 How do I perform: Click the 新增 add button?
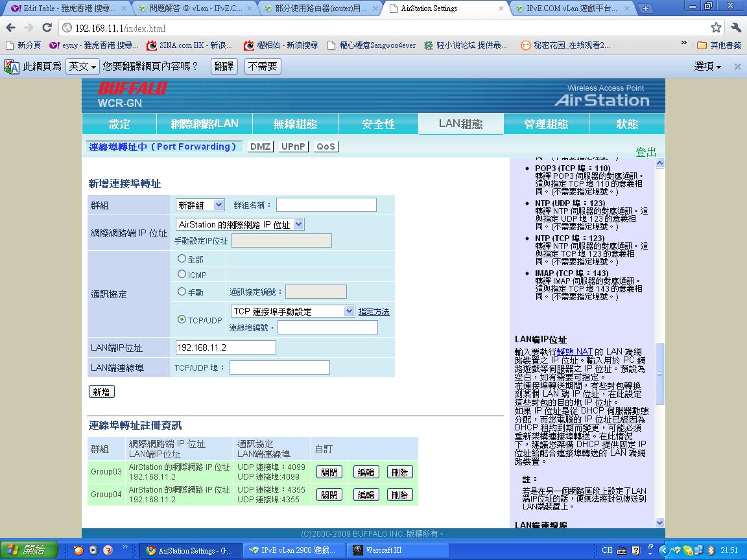coord(101,391)
